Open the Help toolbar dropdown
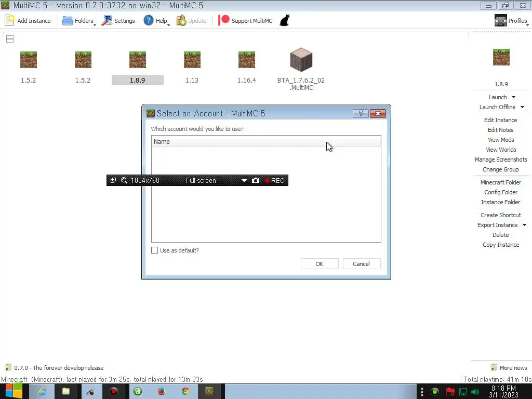Image resolution: width=532 pixels, height=399 pixels. [x=156, y=21]
